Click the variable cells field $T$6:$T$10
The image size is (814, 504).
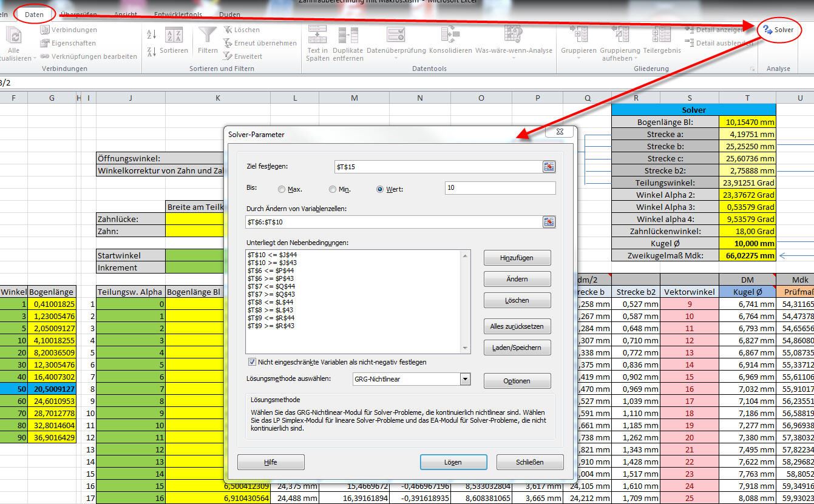click(x=394, y=223)
